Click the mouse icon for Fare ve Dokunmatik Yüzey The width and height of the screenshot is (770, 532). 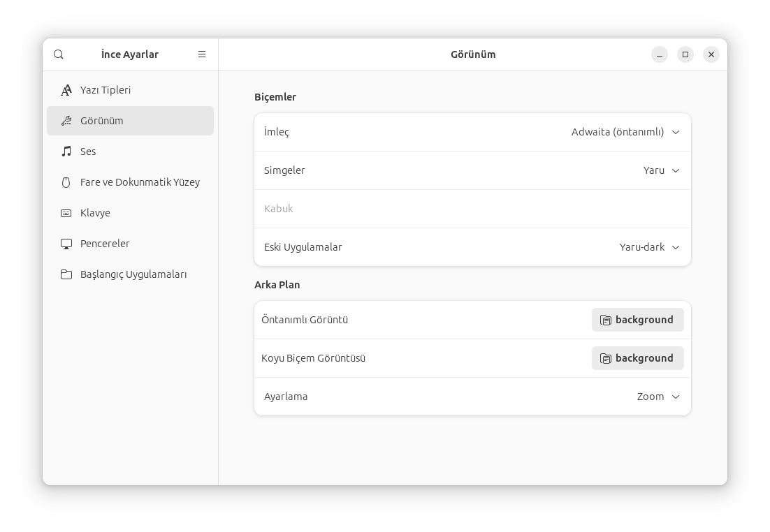66,182
